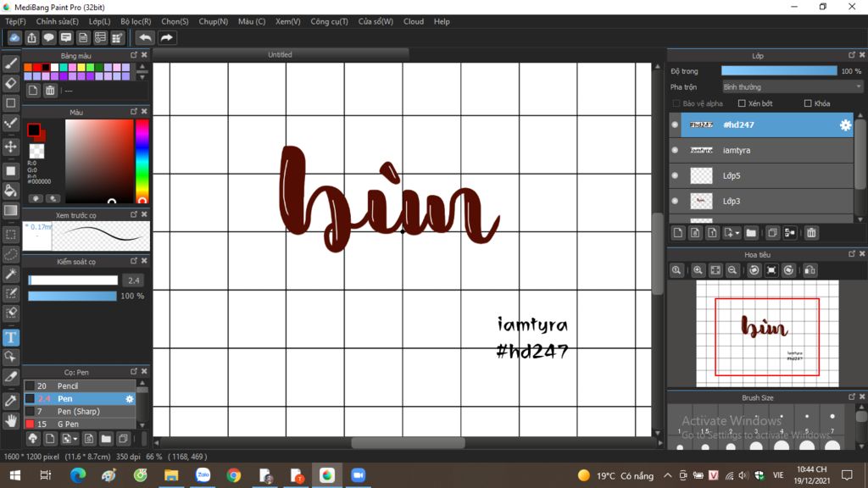Screen dimensions: 868x488
Task: Open the Pha trộn blend mode dropdown
Action: click(x=793, y=87)
